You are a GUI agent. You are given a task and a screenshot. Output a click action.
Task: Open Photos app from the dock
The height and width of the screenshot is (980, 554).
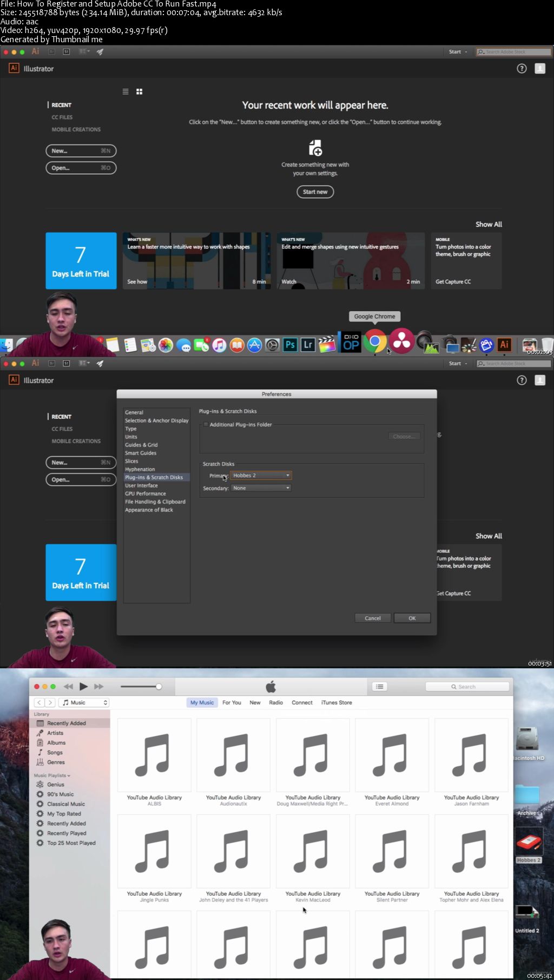166,345
